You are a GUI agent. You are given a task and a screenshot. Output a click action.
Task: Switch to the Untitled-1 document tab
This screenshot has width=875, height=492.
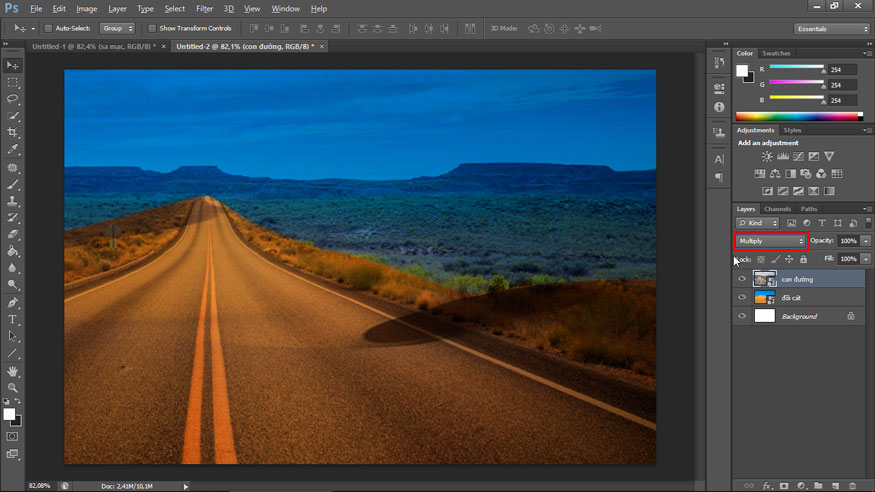[x=92, y=46]
